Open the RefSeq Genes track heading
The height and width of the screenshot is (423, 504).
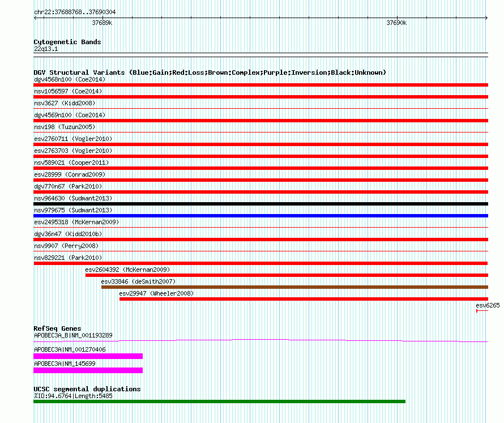[58, 328]
